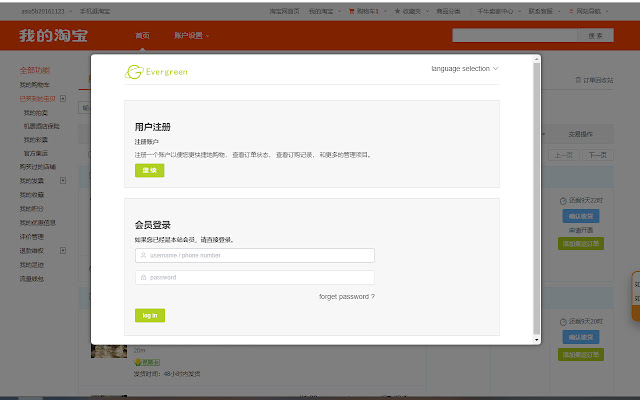Open 我的收藏 in the sidebar
Image resolution: width=640 pixels, height=400 pixels.
[32, 195]
